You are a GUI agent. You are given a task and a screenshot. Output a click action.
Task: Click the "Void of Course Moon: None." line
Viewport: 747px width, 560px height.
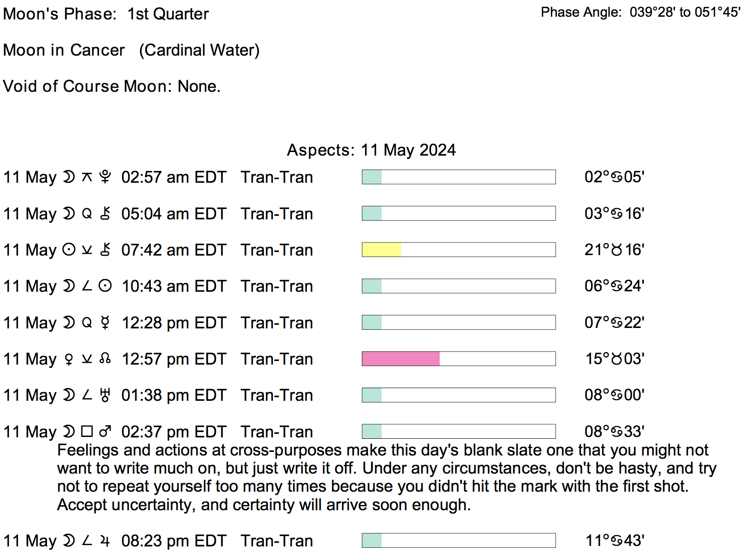point(111,86)
